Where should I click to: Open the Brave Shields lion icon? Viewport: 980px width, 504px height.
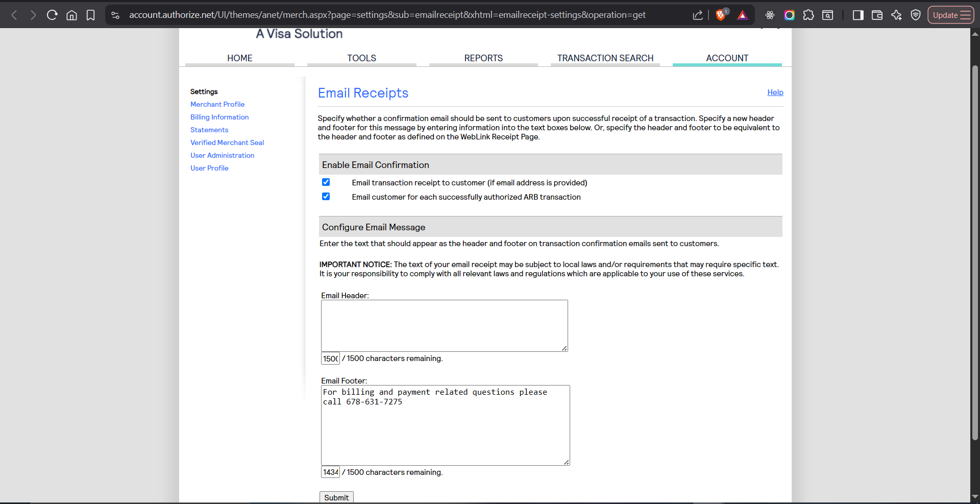(x=721, y=15)
